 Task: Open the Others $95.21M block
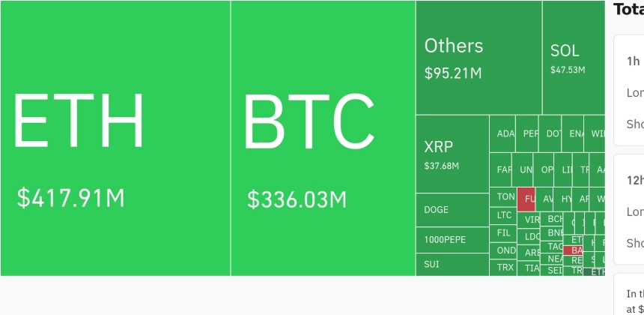tap(479, 58)
